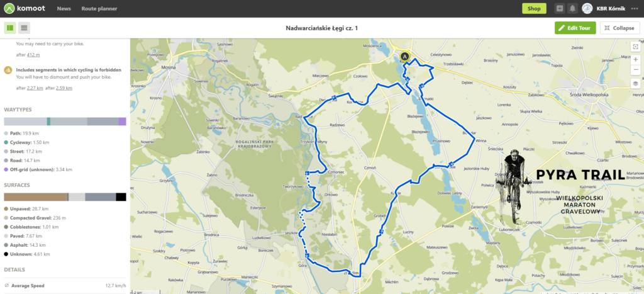Open the notifications bell icon
Image resolution: width=644 pixels, height=294 pixels.
click(572, 9)
